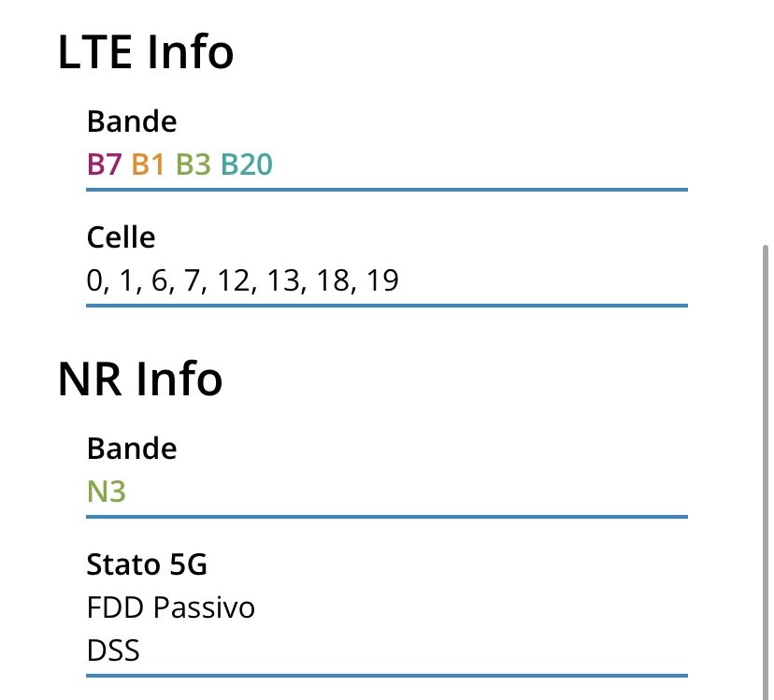Select the FDD Passivo status text
The height and width of the screenshot is (700, 774).
click(x=170, y=607)
